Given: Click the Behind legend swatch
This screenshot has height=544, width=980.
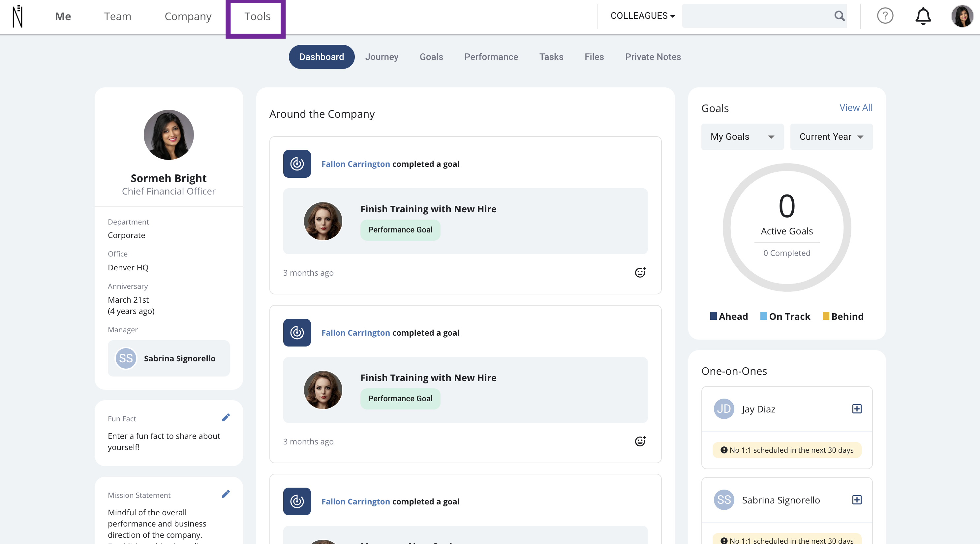Looking at the screenshot, I should click(826, 316).
